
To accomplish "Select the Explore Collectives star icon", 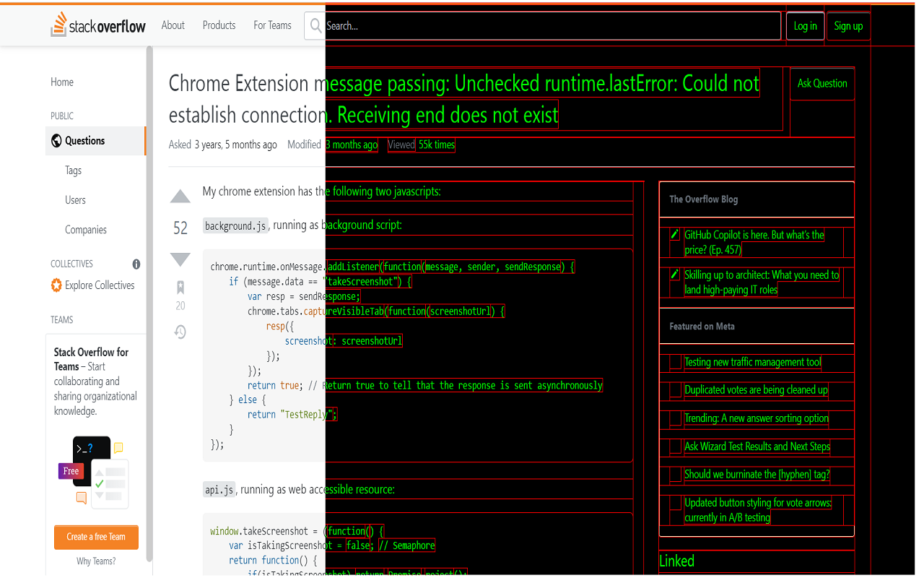I will (55, 285).
